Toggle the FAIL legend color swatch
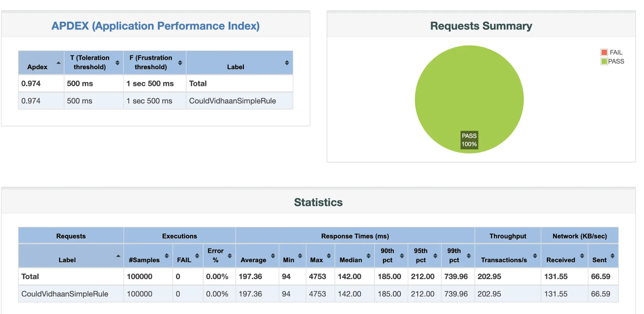 pyautogui.click(x=604, y=52)
